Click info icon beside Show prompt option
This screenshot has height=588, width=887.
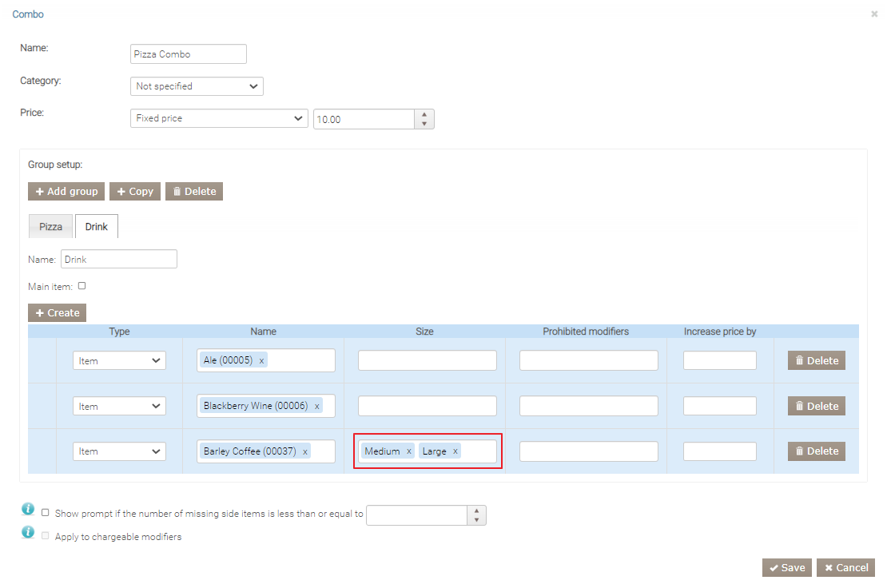(28, 509)
